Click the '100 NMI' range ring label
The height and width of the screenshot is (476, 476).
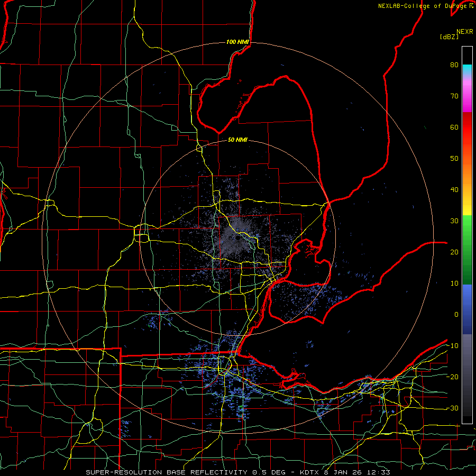tap(237, 42)
